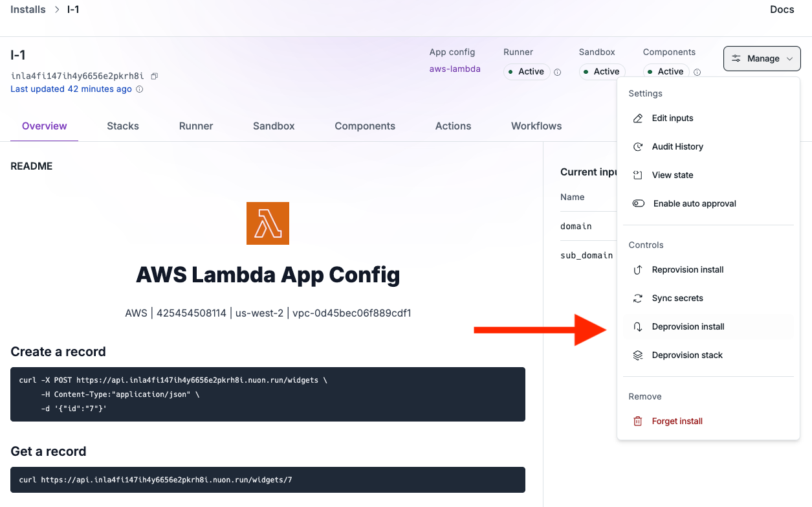Viewport: 812px width, 507px height.
Task: Choose Deprovision stack option
Action: coord(708,355)
